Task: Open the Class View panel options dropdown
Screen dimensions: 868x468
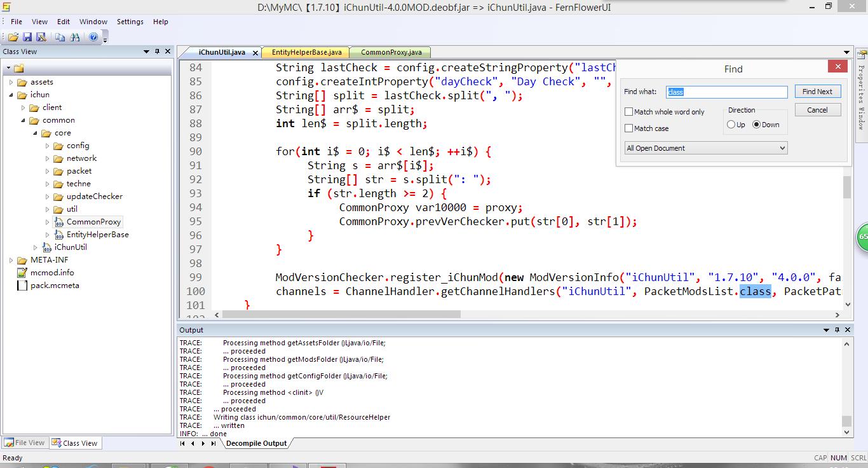Action: (147, 52)
